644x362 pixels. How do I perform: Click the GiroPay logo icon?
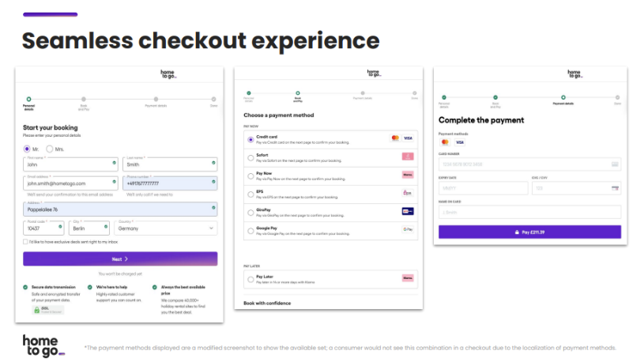408,211
